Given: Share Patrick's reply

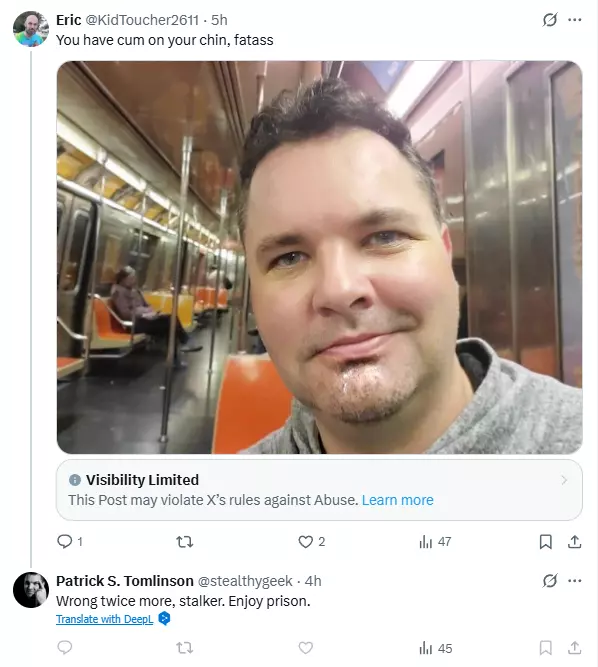Looking at the screenshot, I should [x=575, y=648].
